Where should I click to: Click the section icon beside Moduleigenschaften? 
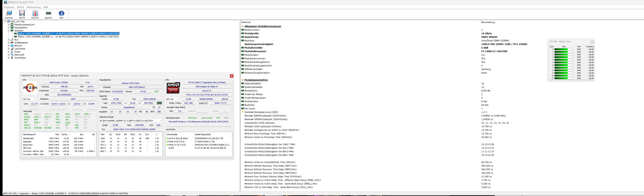click(242, 80)
